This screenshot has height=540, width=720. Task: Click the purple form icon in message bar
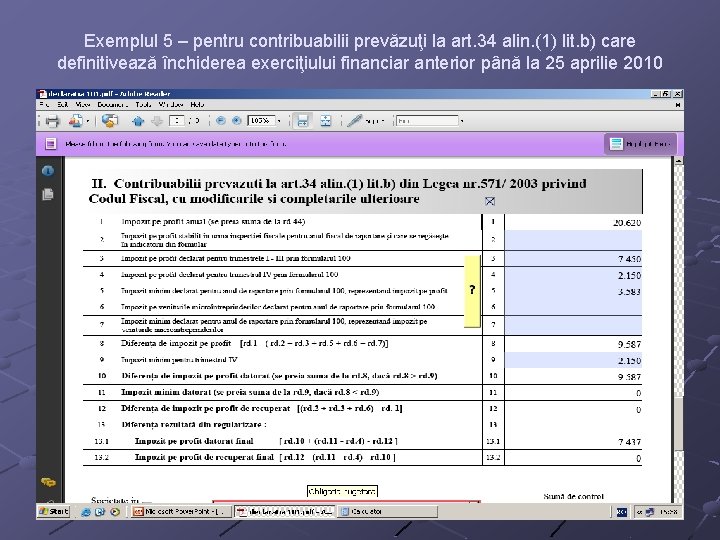tap(51, 144)
